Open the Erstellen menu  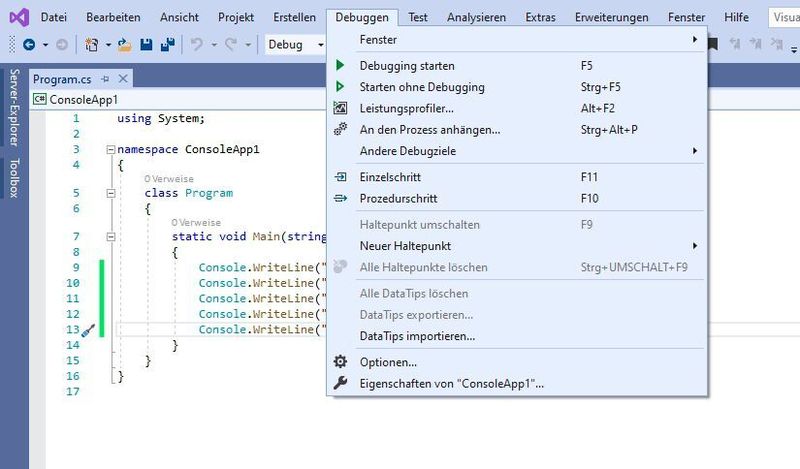tap(294, 17)
